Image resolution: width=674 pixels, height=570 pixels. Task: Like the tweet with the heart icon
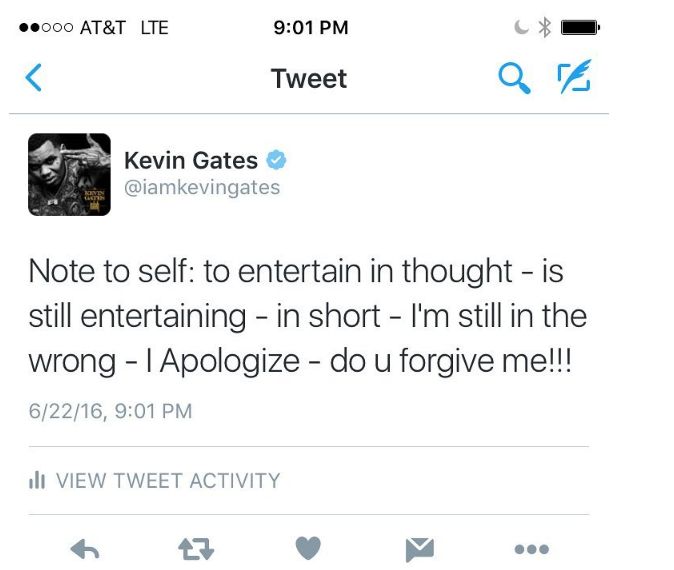(x=308, y=548)
